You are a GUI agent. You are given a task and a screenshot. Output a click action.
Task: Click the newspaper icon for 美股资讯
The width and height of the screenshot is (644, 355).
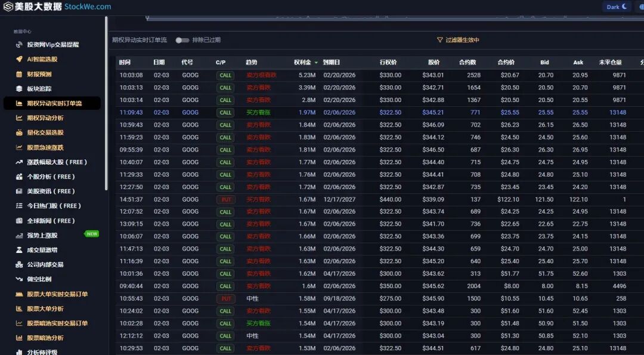click(x=19, y=191)
